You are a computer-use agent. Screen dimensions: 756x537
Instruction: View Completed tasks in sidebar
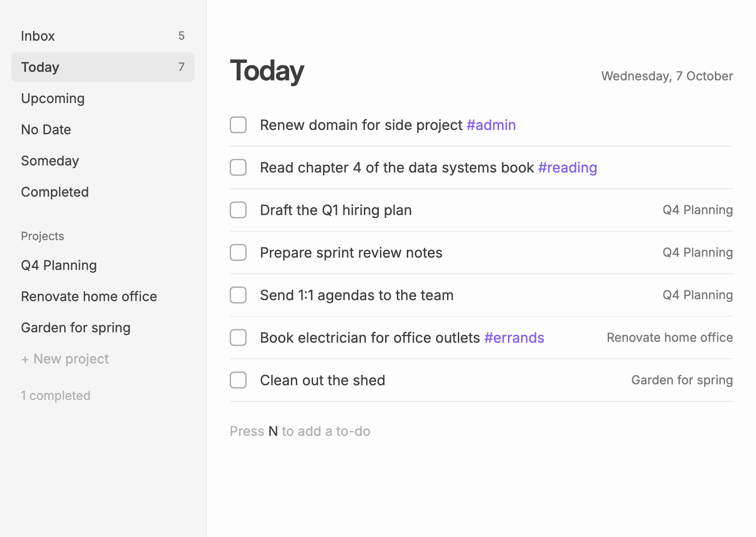click(103, 192)
